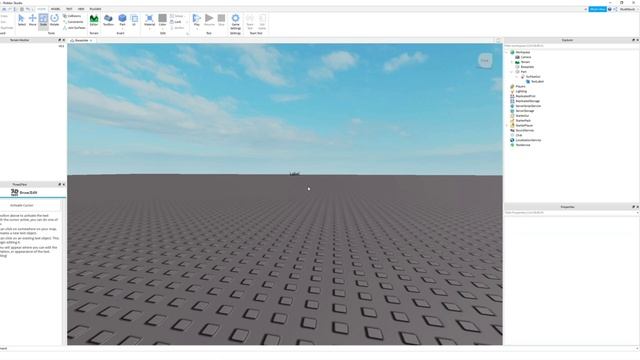Toggle Constraints option
The height and width of the screenshot is (360, 640).
pyautogui.click(x=73, y=22)
